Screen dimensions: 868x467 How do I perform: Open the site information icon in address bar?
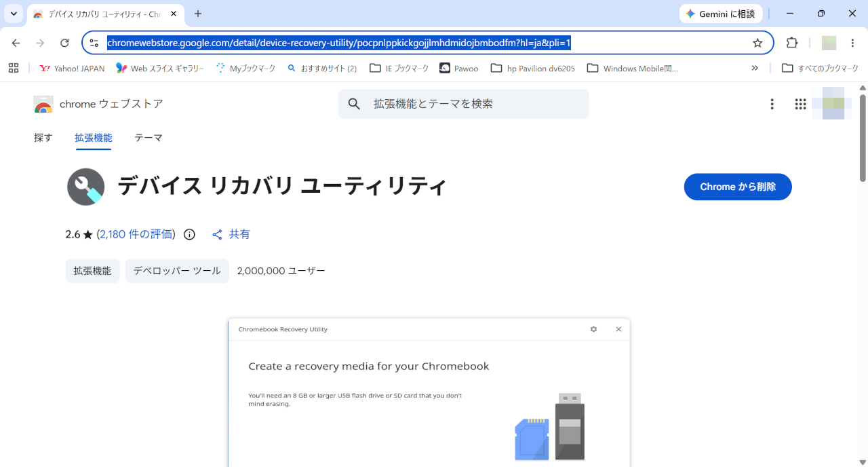tap(94, 43)
